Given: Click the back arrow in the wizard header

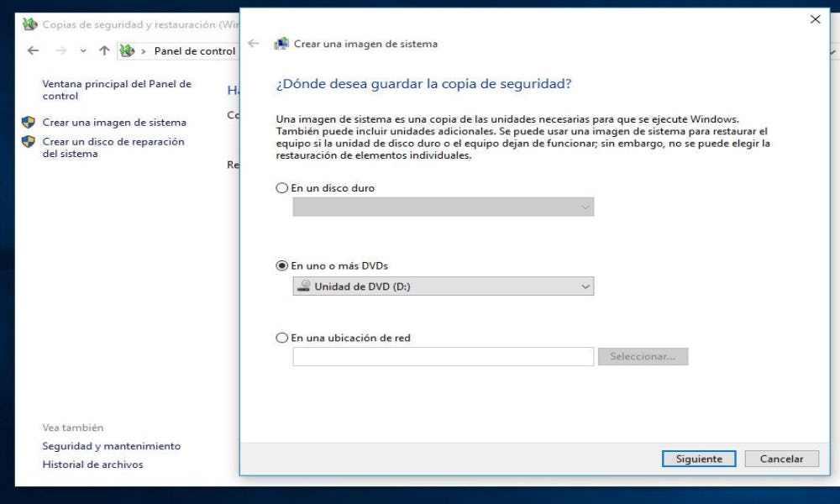Looking at the screenshot, I should pos(254,44).
